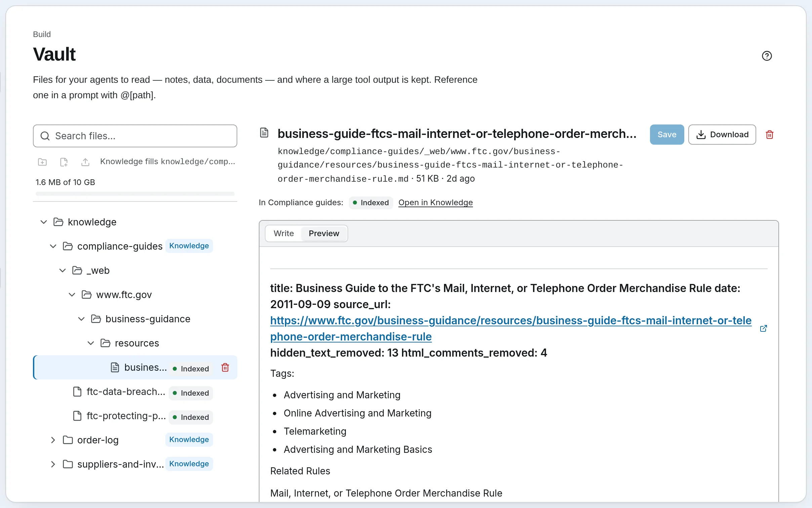Screen dimensions: 812x508
Task: Collapse the compliance-guides folder chevron
Action: coord(53,246)
